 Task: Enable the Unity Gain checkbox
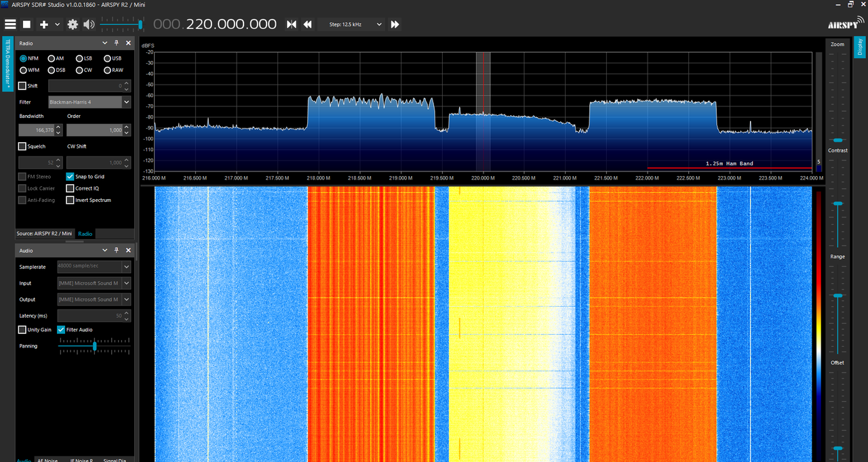[x=22, y=330]
